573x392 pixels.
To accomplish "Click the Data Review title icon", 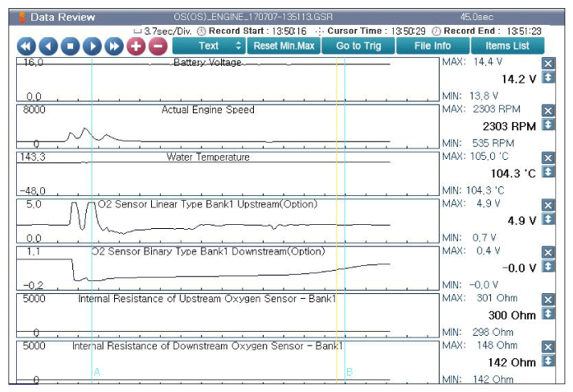I will coord(22,17).
